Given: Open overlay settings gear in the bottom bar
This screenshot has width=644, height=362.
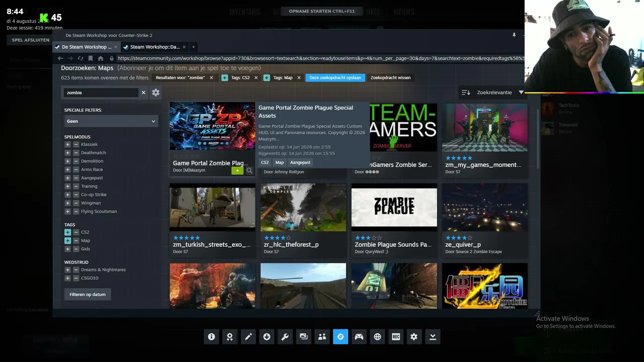Looking at the screenshot, I should coord(414,337).
